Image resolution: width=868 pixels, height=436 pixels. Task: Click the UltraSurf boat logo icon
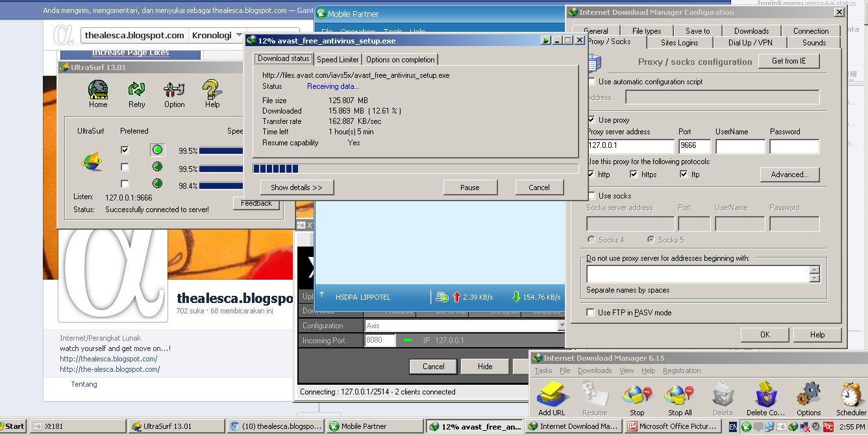[91, 161]
